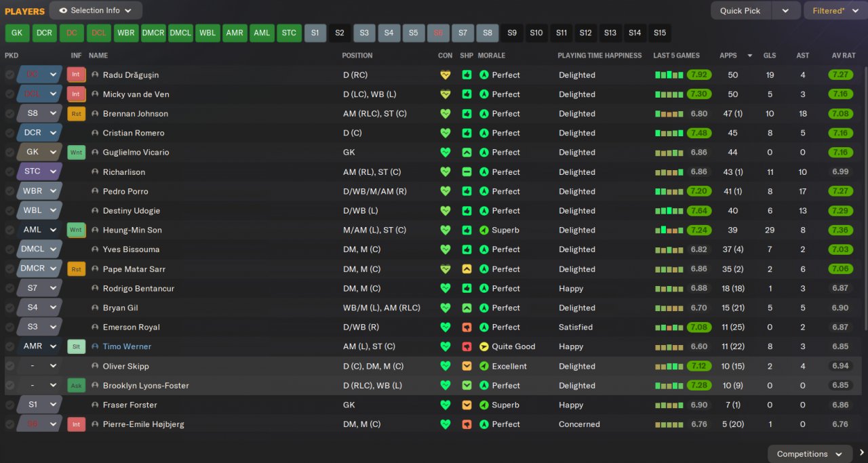The height and width of the screenshot is (463, 868).
Task: Select the DMCR position slot
Action: (153, 33)
